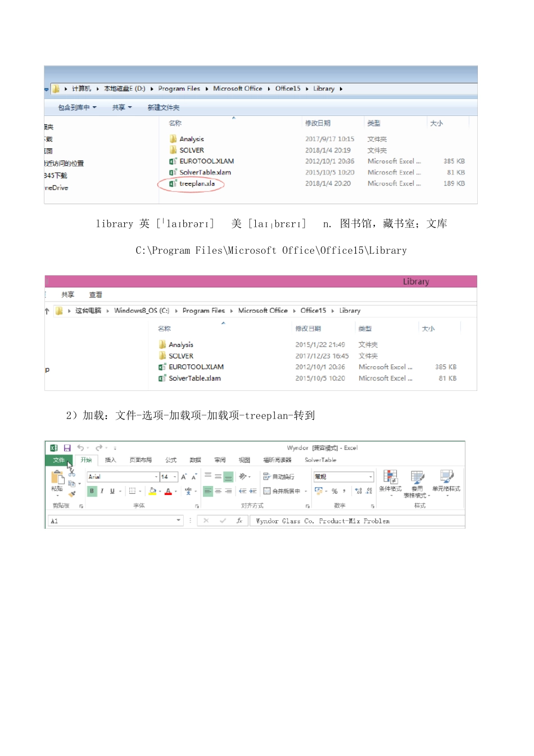The image size is (534, 756).
Task: Click the insert function (fx) button
Action: click(x=239, y=520)
